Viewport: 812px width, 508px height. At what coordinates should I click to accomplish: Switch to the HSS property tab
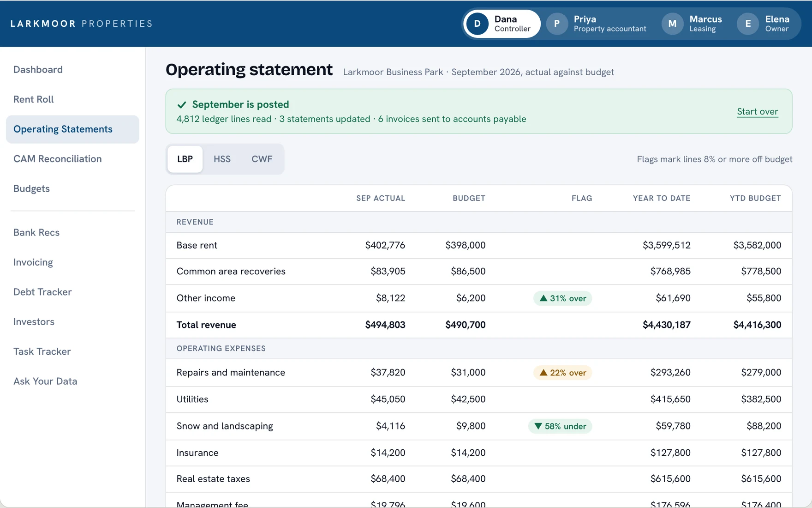click(x=222, y=159)
